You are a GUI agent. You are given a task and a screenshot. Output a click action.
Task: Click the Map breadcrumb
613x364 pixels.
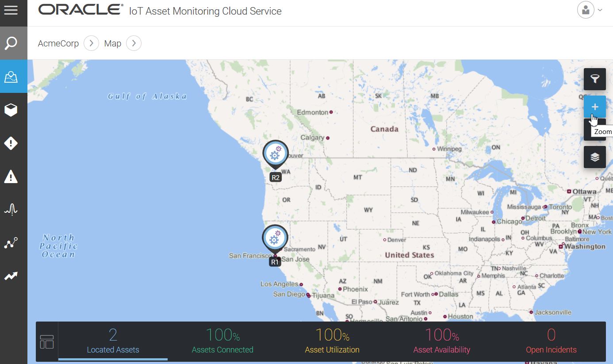coord(113,43)
